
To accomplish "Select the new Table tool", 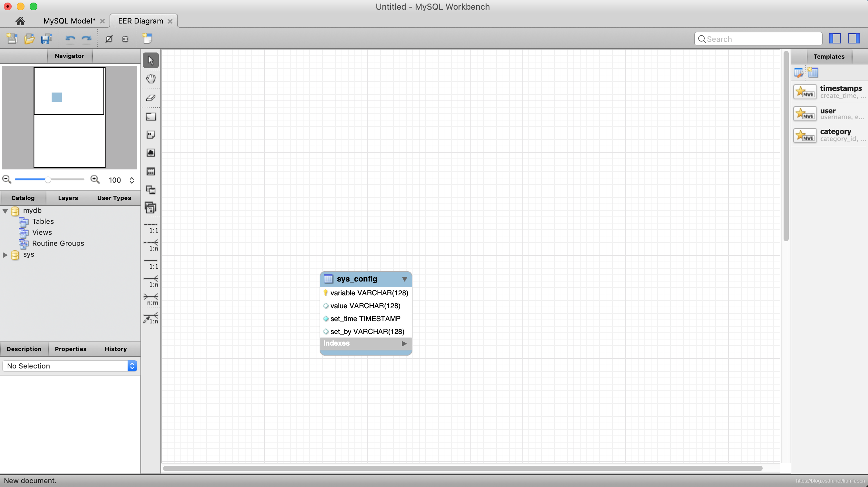I will click(x=150, y=171).
